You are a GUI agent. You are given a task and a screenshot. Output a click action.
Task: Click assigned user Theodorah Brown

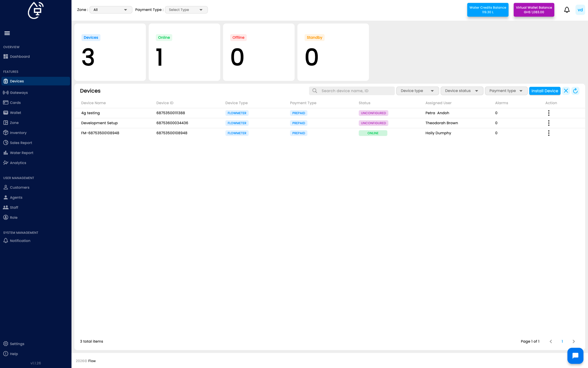tap(441, 123)
